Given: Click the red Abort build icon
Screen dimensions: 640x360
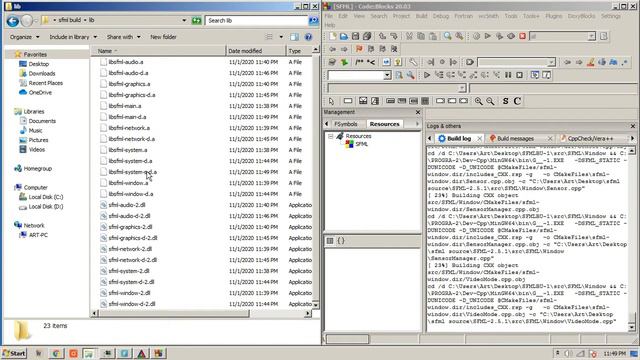Looking at the screenshot, I should [522, 36].
